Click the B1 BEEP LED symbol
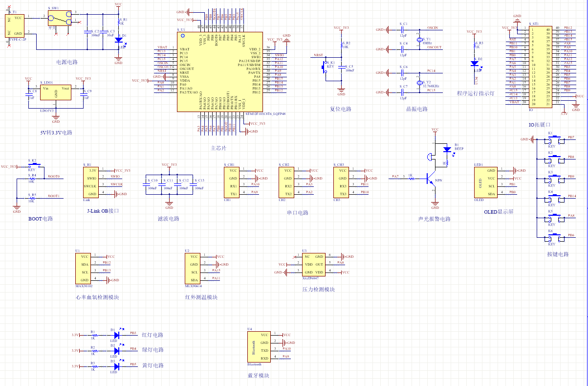Viewport: 588px width, 386px height. [x=446, y=149]
